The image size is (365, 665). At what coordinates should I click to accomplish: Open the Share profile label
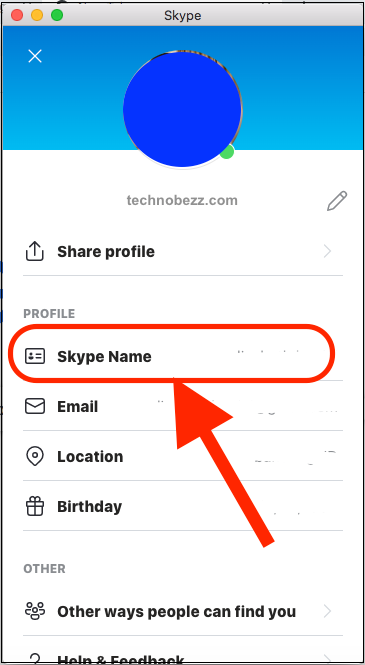(x=106, y=252)
